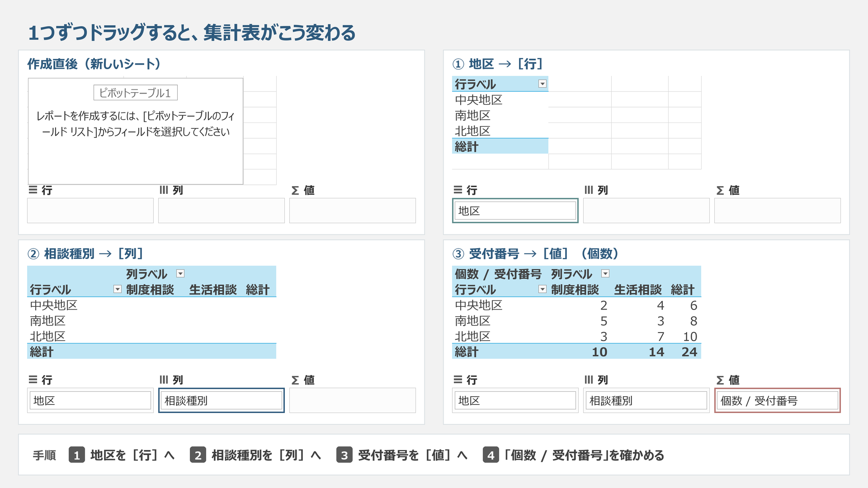This screenshot has width=868, height=488.
Task: Click the 地区 field in the ② panel's 行 area
Action: [90, 400]
